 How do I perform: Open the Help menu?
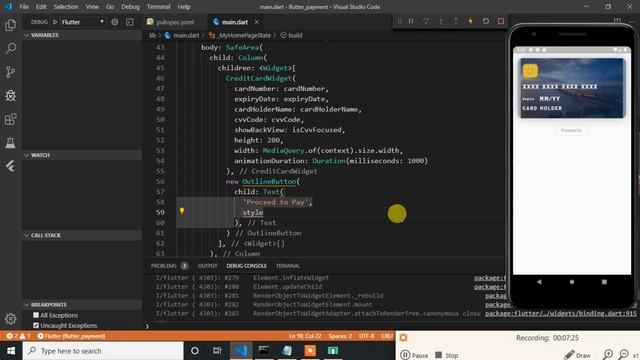pos(184,7)
